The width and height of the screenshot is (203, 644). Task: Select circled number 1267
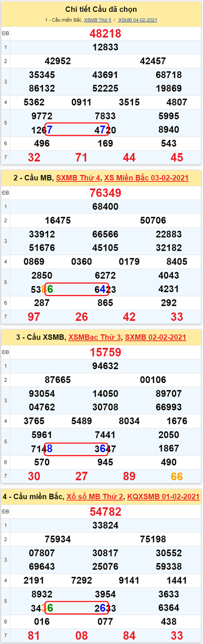pos(42,130)
